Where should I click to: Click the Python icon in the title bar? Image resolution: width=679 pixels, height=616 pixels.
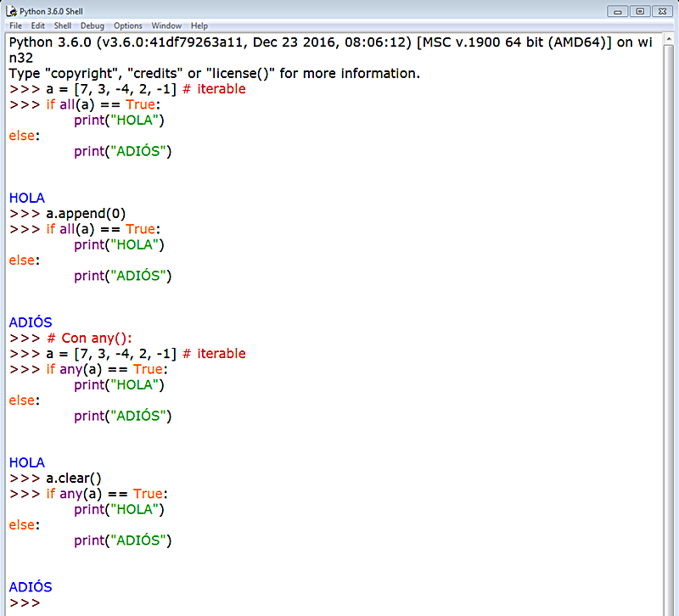click(11, 11)
